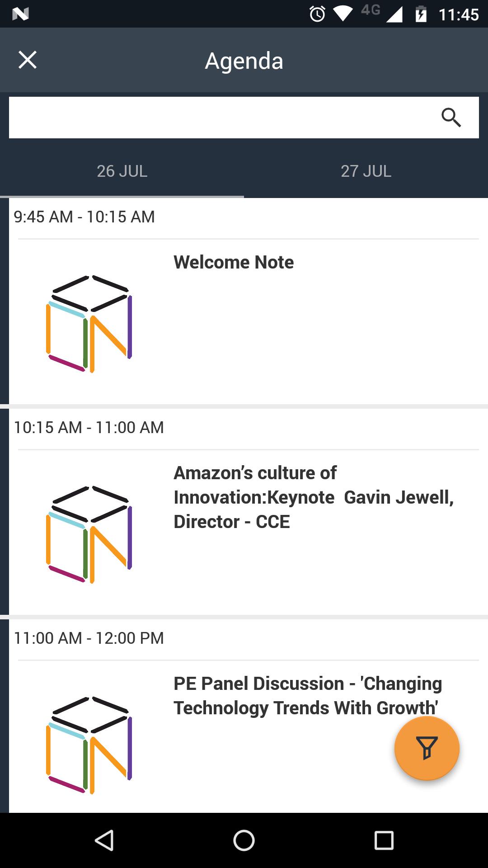Image resolution: width=488 pixels, height=868 pixels.
Task: Tap the Welcome Note cube logo
Action: [x=89, y=324]
